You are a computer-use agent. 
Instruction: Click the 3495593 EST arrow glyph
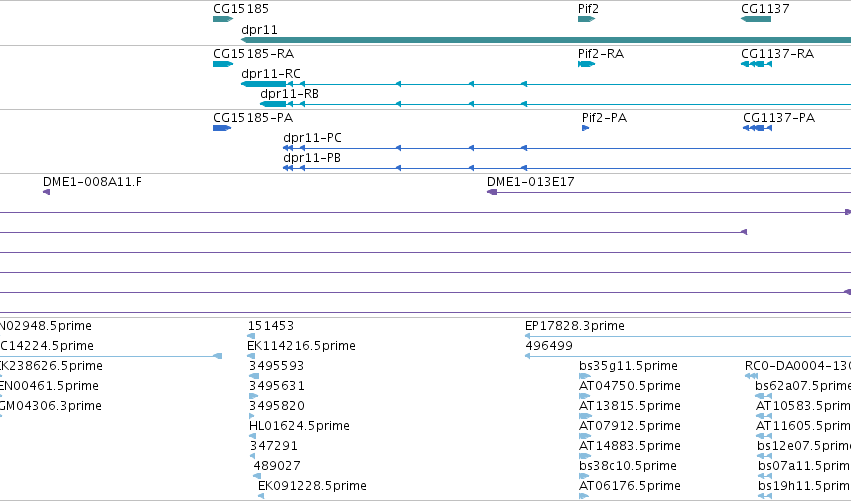tap(254, 376)
